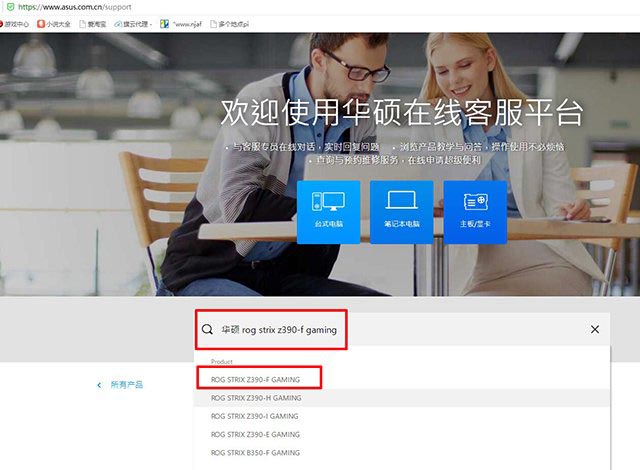Choose ROG STRIX B350-F GAMING suggestion
Screen dimensions: 640x470
click(x=402, y=453)
